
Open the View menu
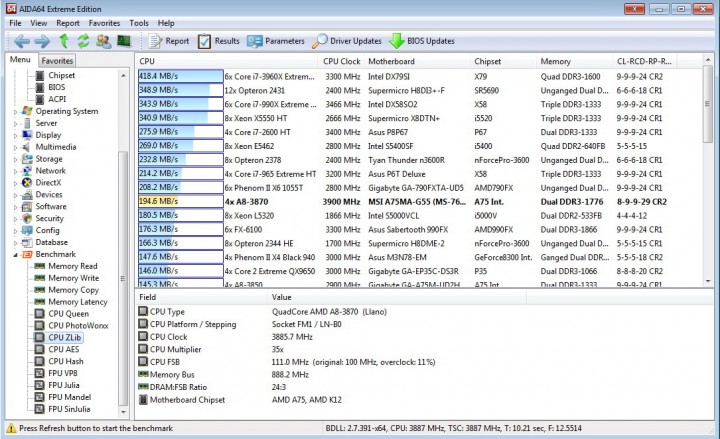[x=39, y=23]
